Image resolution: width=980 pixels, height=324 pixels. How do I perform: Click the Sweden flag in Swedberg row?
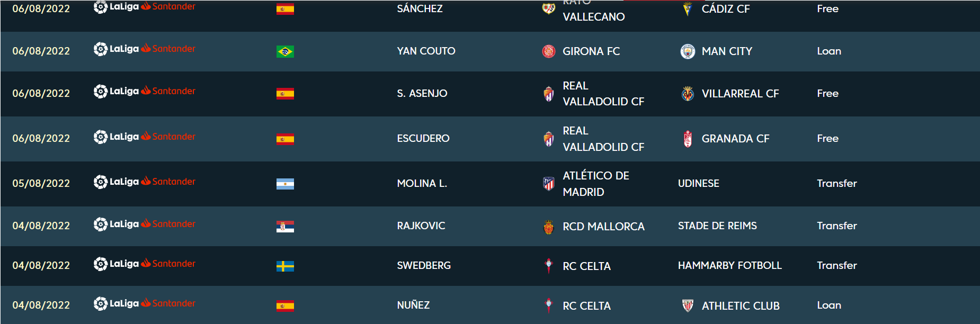tap(285, 266)
